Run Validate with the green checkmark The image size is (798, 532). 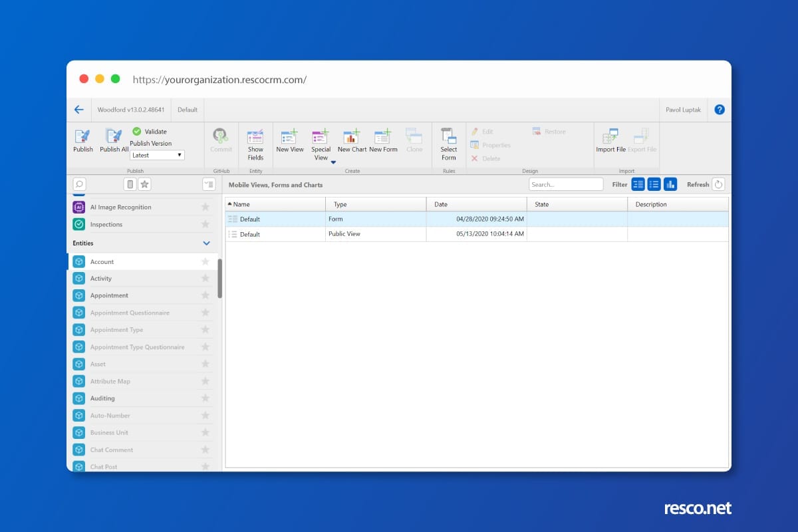click(137, 132)
